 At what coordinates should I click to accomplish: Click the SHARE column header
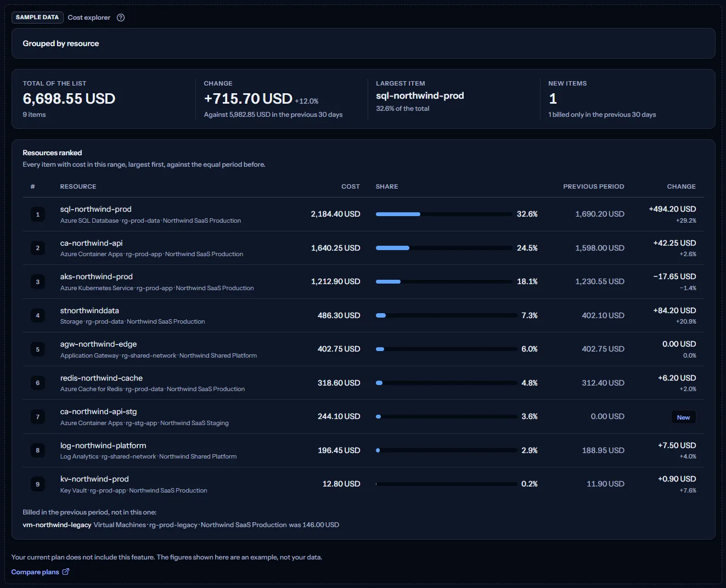(387, 186)
